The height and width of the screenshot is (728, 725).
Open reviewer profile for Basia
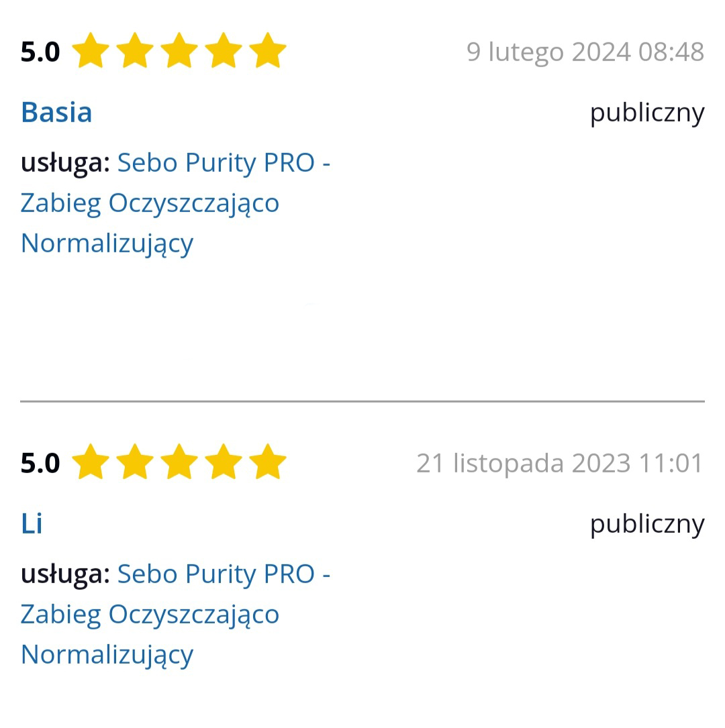click(x=56, y=112)
